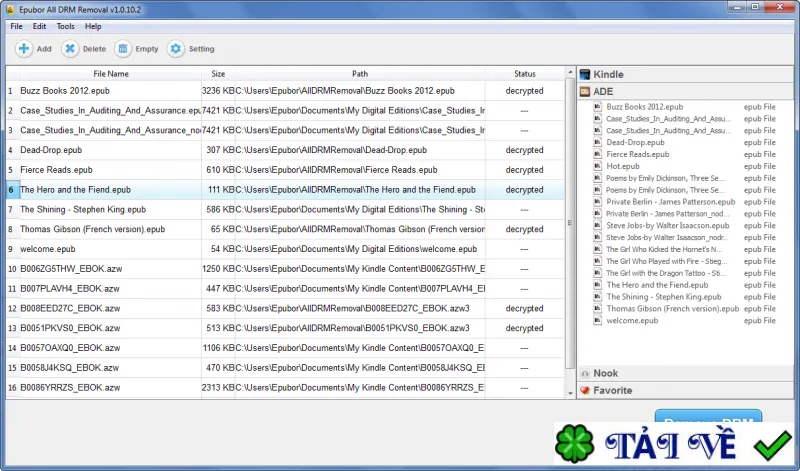Click file icon beside Steve Jobs-by Walter Isaacson.epub
The width and height of the screenshot is (800, 471).
(x=597, y=226)
